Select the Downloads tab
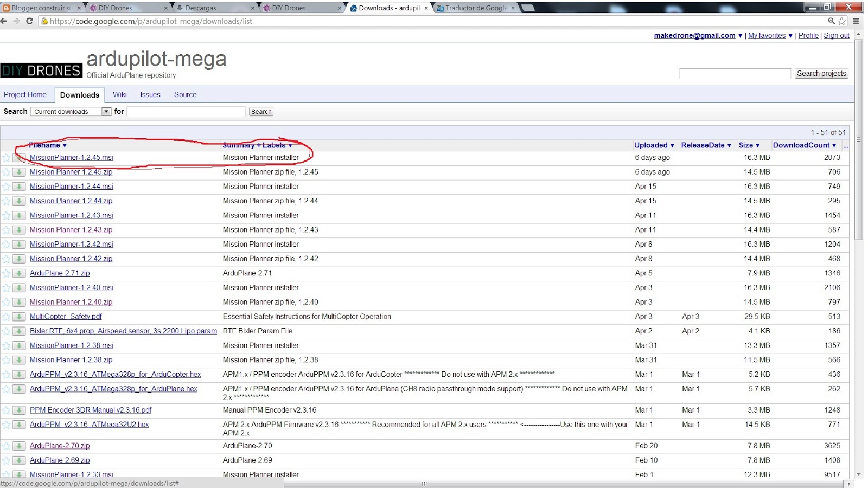 pyautogui.click(x=80, y=95)
